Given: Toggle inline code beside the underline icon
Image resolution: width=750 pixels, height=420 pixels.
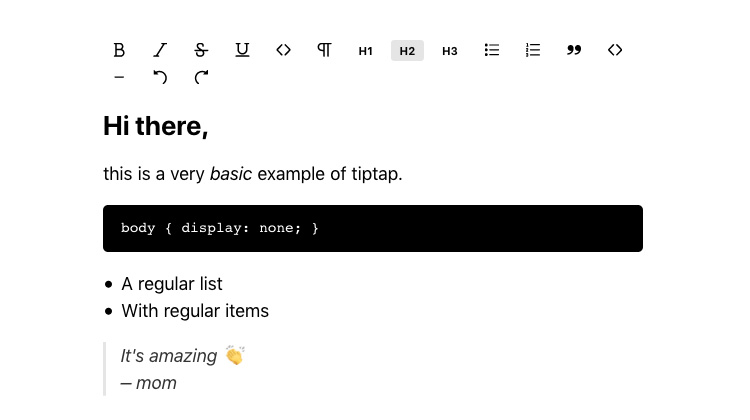Looking at the screenshot, I should point(283,50).
